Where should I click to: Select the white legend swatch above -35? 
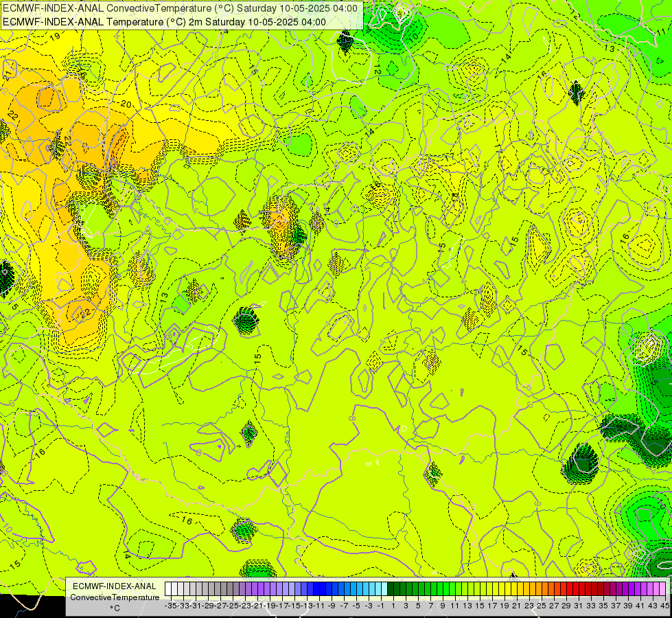pos(168,589)
